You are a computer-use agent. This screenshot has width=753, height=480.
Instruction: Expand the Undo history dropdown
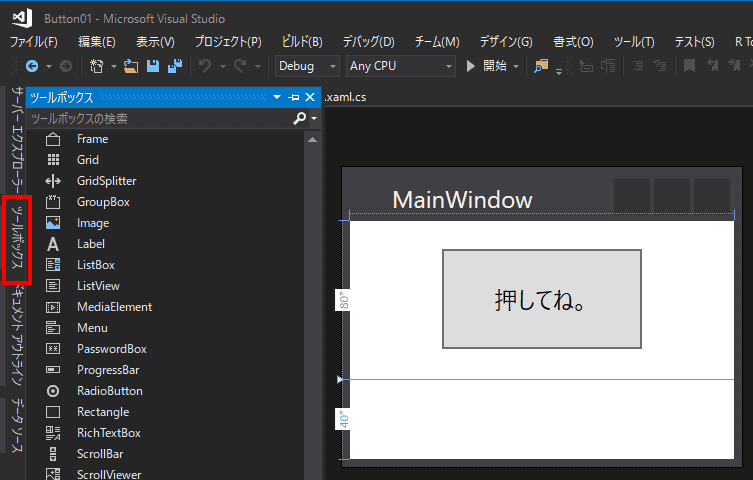[223, 66]
